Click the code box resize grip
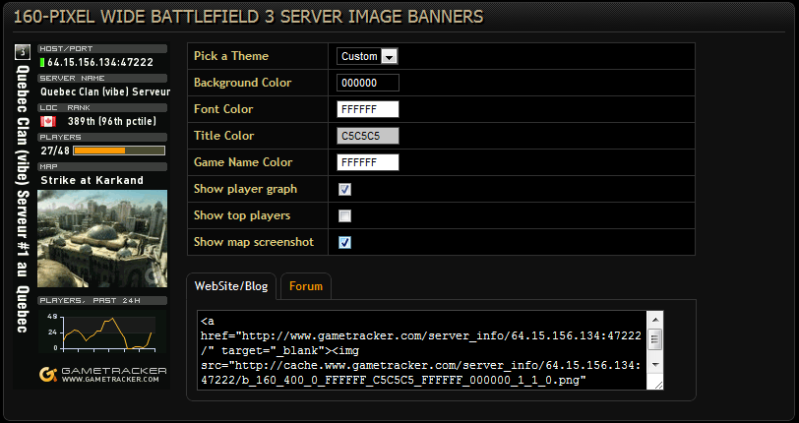 point(657,385)
